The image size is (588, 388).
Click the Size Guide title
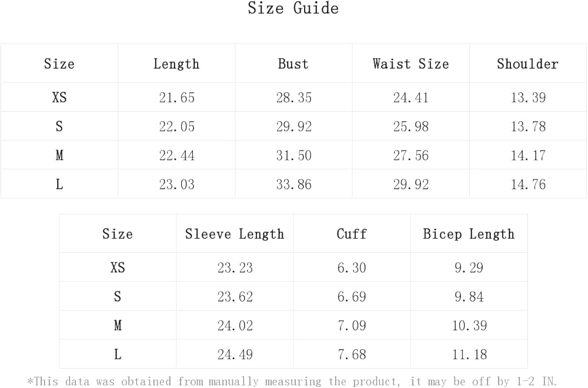[293, 9]
